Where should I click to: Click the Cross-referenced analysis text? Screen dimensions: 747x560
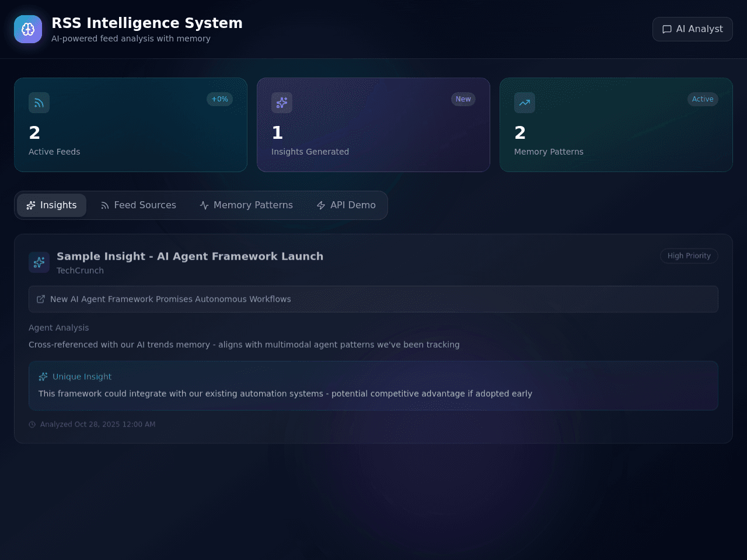(244, 345)
